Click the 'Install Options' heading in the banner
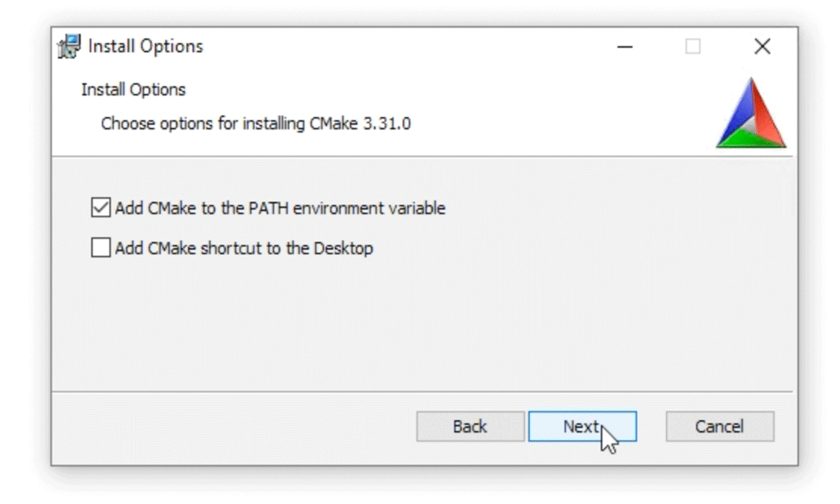Screen dimensions: 840x504 [x=134, y=89]
